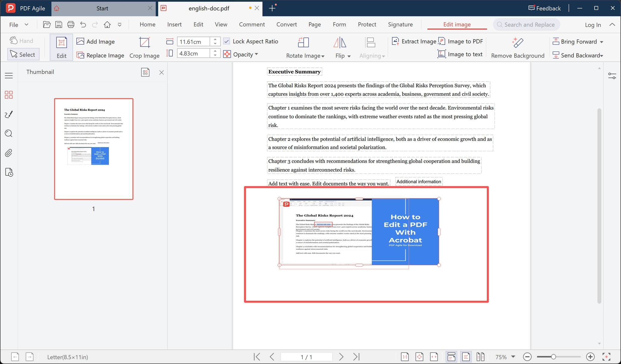Toggle the properties panel sliders icon
Screen dimensions: 621x364
[612, 76]
